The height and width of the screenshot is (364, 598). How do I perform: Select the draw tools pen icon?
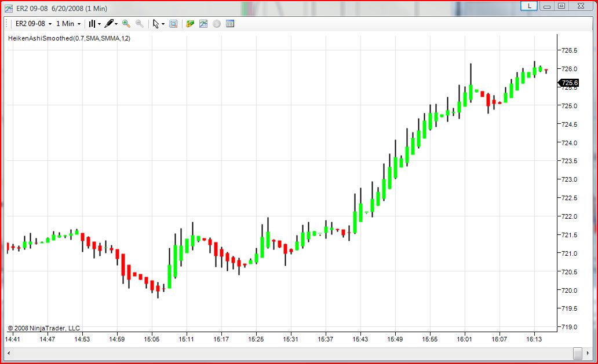coord(109,24)
